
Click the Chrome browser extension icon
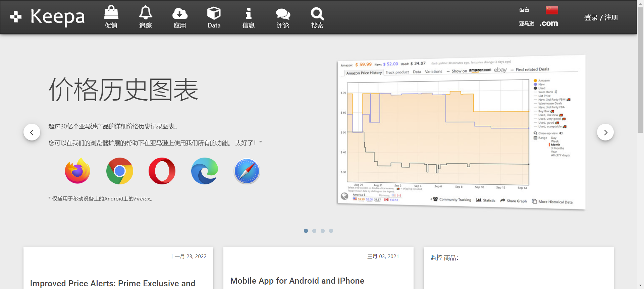click(x=120, y=171)
